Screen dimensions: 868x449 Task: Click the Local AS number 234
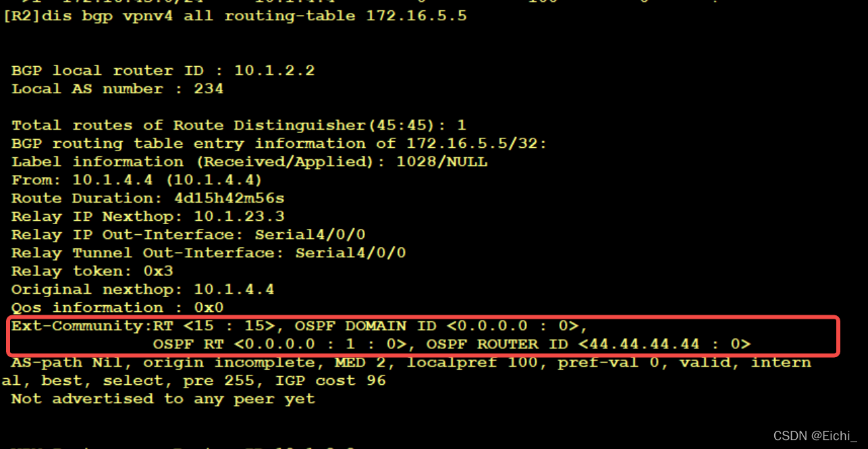coord(117,88)
